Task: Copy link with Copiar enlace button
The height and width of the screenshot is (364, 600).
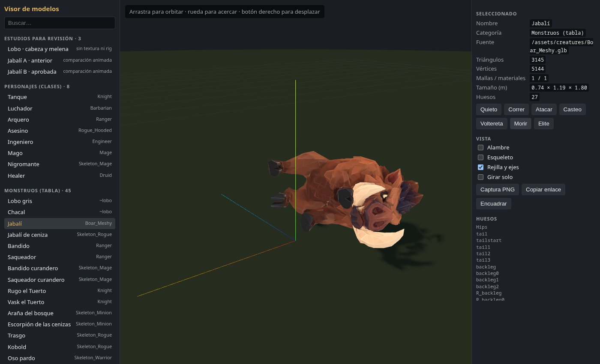Action: pos(543,190)
